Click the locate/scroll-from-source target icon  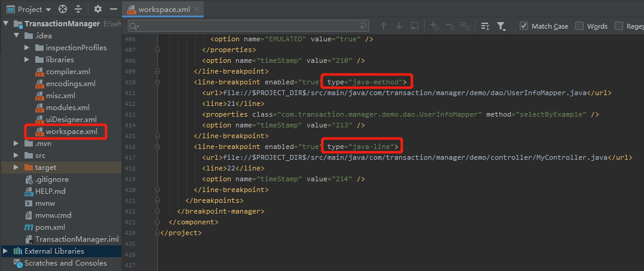[x=62, y=9]
